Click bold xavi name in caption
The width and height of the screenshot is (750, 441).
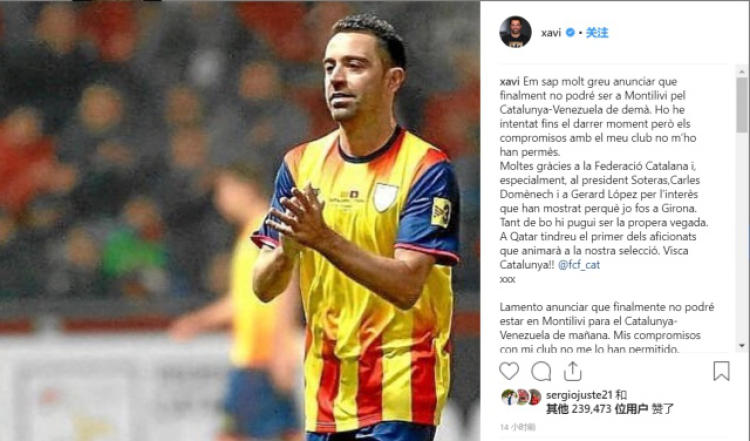pos(509,81)
